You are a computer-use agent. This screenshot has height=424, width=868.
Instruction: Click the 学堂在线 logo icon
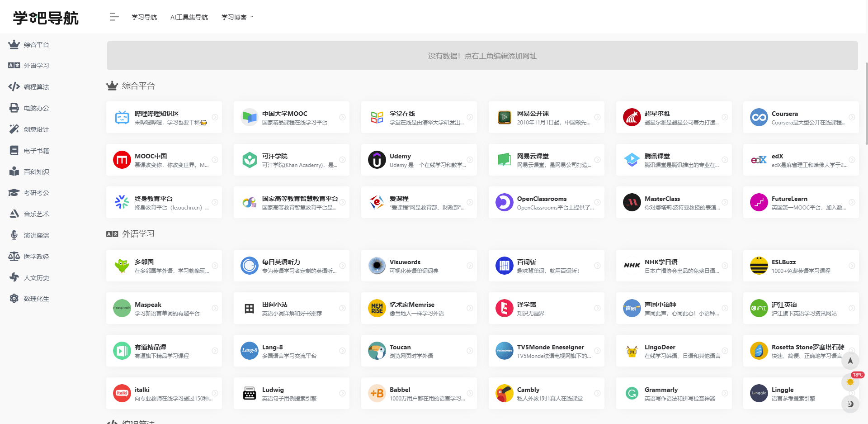coord(377,117)
